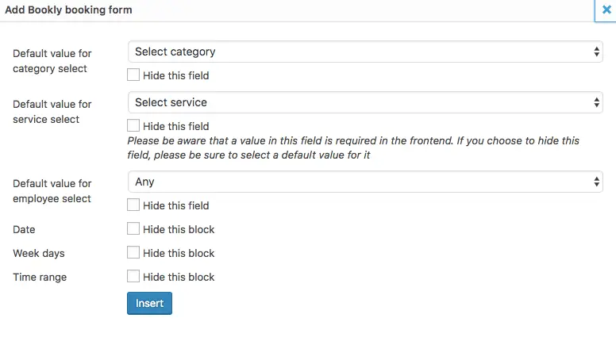Viewport: 616px width, 364px height.
Task: Tick Hide this block for Time range
Action: pos(133,277)
